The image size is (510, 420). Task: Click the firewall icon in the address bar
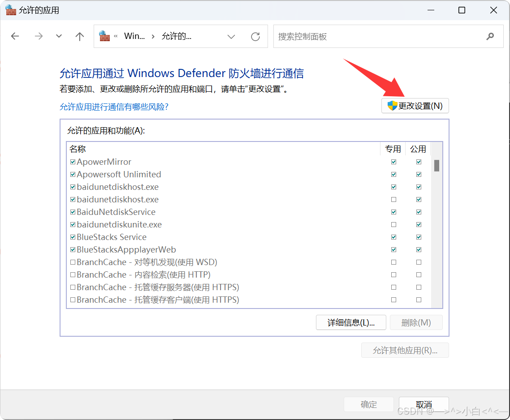(104, 36)
